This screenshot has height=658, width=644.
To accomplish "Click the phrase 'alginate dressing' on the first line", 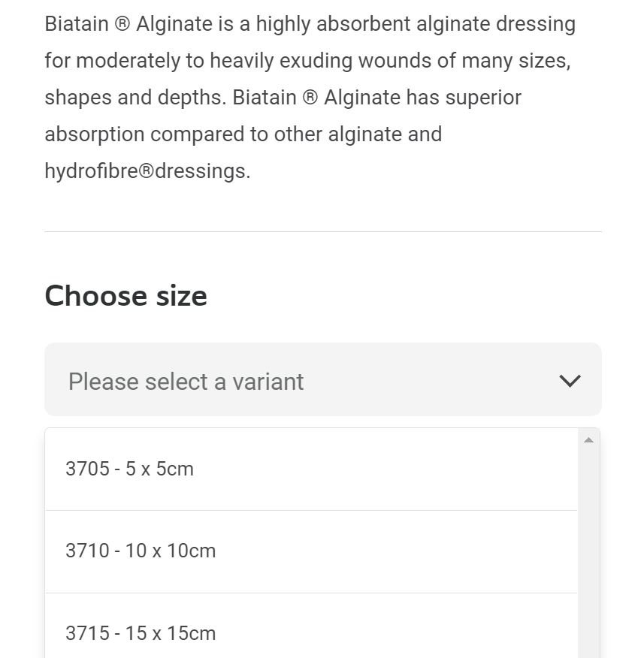I will click(496, 24).
